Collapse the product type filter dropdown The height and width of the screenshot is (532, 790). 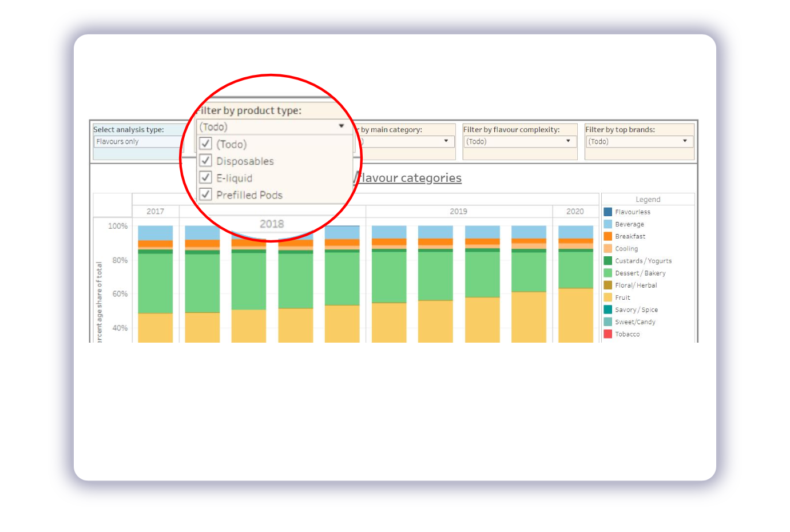341,126
